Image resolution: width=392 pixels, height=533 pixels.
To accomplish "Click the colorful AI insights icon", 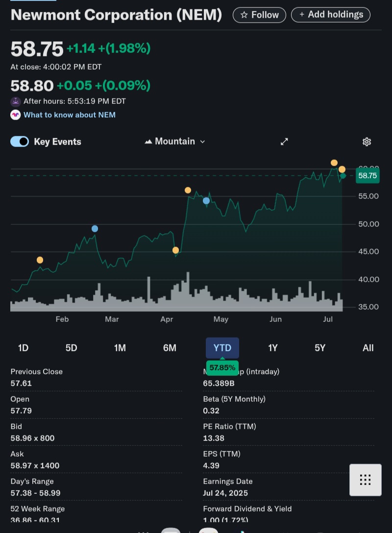I will coord(16,115).
